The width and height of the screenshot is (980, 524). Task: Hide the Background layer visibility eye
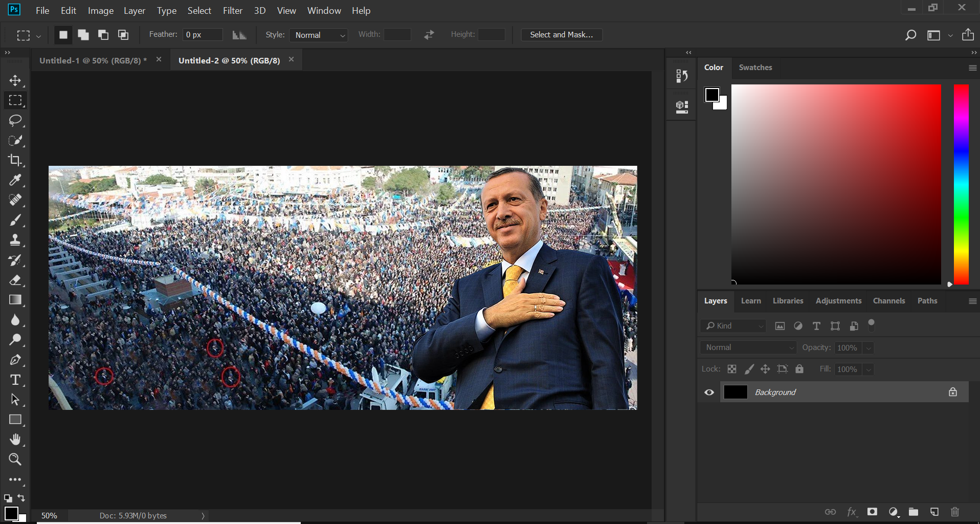coord(709,392)
